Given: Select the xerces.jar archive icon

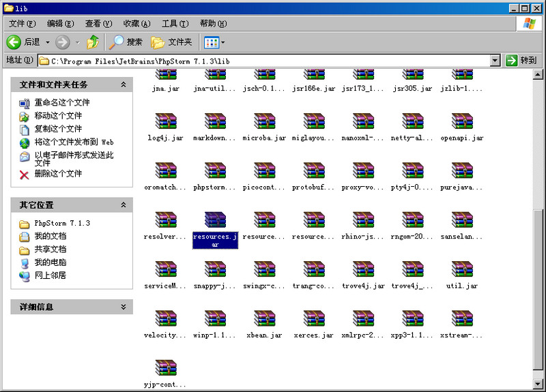Looking at the screenshot, I should (x=313, y=318).
